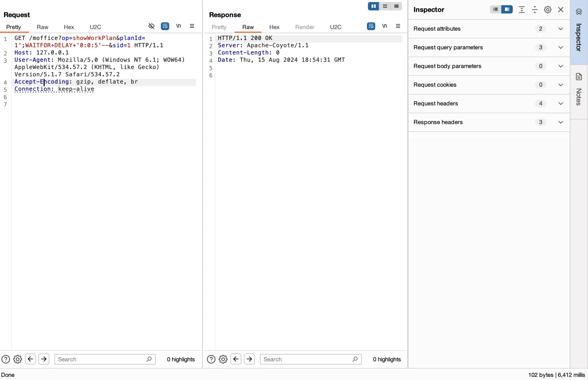
Task: Click the WAITFOR DELAY payload text
Action: point(67,45)
